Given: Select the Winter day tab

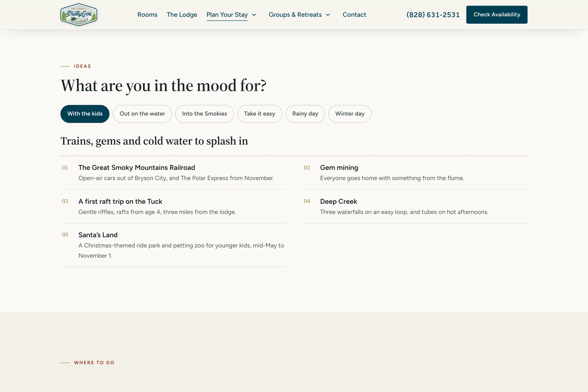Looking at the screenshot, I should [x=350, y=114].
